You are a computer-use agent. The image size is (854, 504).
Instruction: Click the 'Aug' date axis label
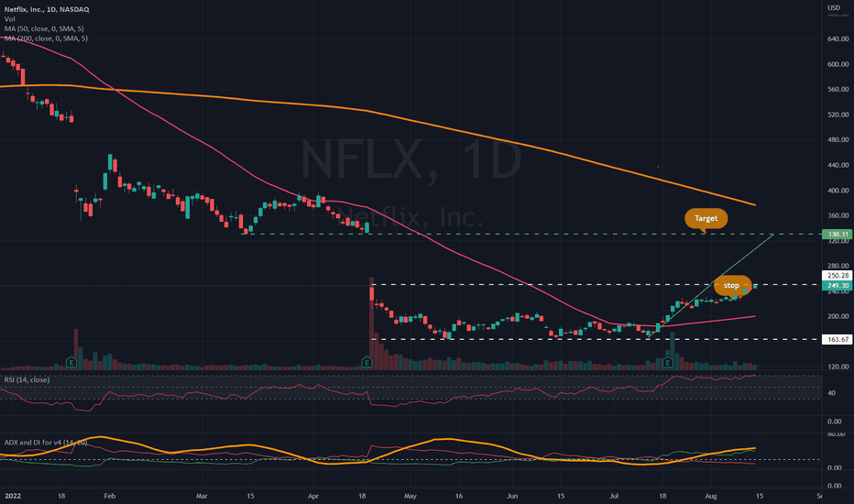[x=711, y=497]
